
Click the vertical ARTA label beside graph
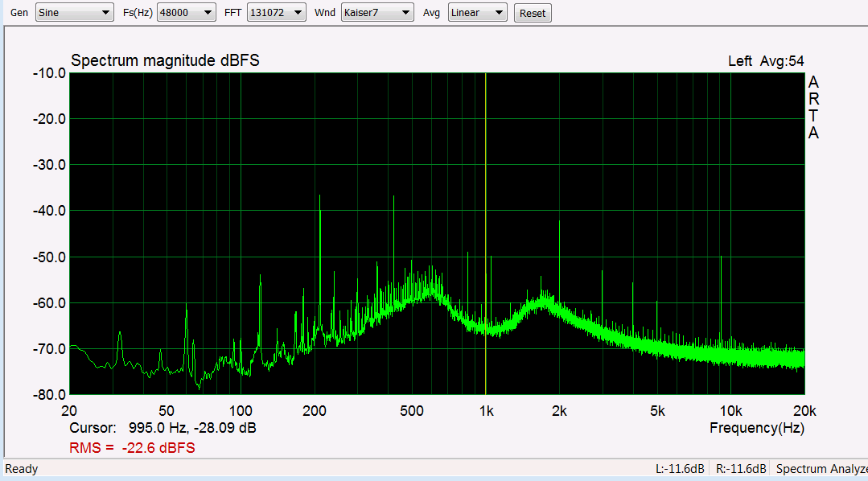coord(813,108)
